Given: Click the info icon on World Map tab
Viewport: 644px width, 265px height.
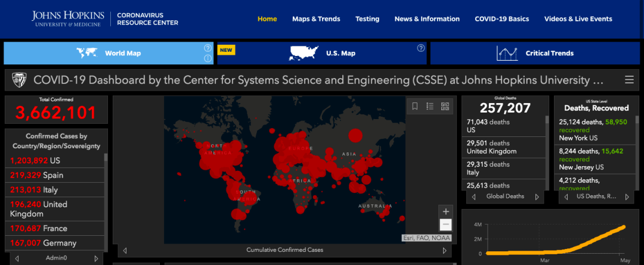Looking at the screenshot, I should [x=208, y=58].
